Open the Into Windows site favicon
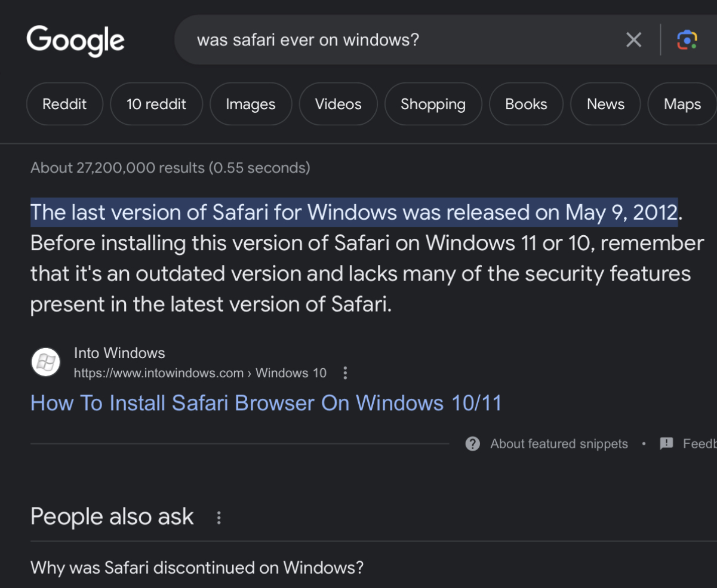 pyautogui.click(x=45, y=362)
